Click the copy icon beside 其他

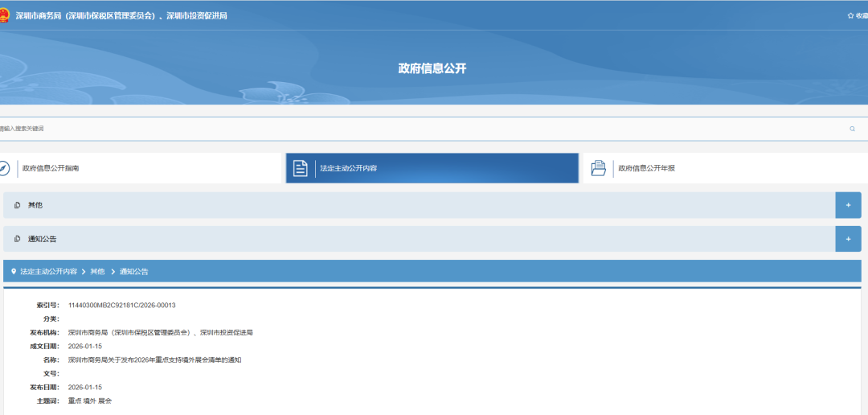coord(17,205)
